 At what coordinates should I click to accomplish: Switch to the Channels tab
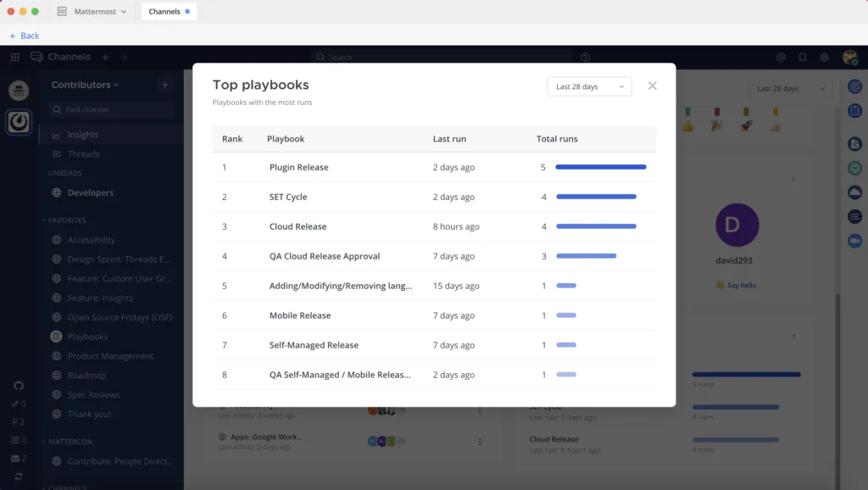click(169, 11)
